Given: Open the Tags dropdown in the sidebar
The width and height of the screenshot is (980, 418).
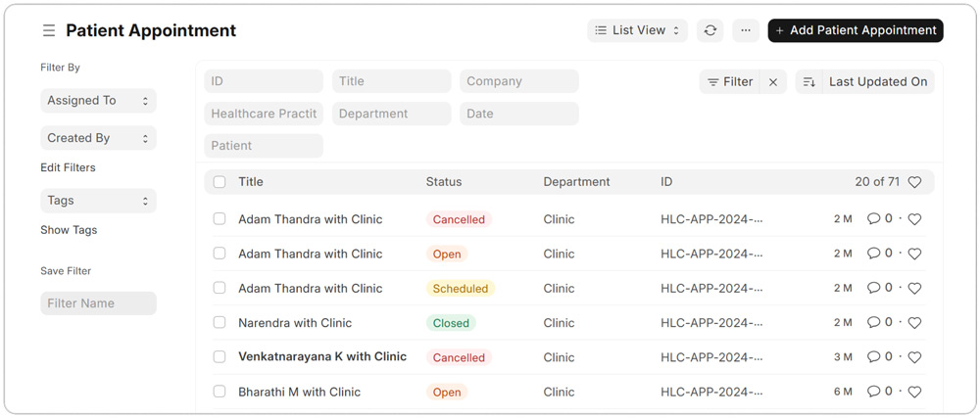Looking at the screenshot, I should [98, 201].
